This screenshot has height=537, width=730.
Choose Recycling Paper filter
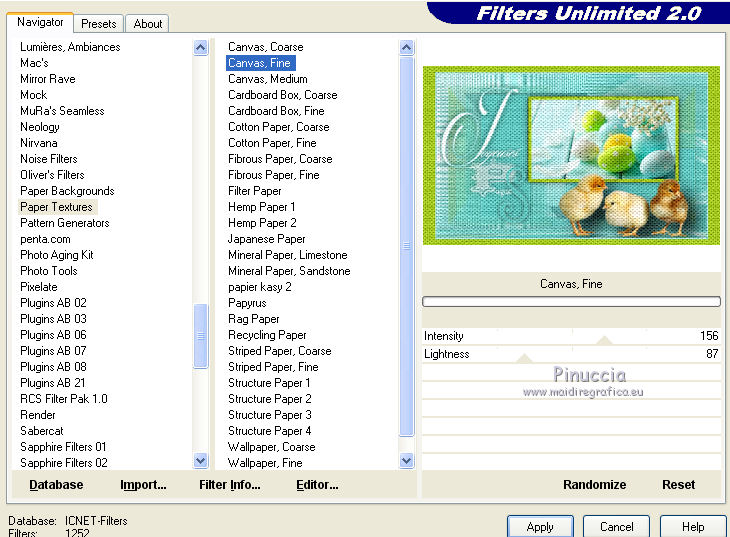click(x=267, y=335)
